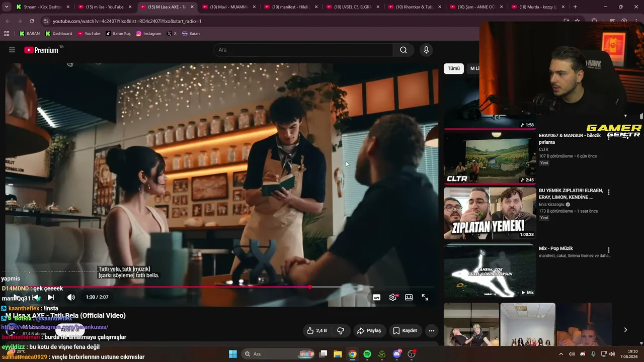644x362 pixels.
Task: Click the video search field Ara
Action: pyautogui.click(x=303, y=50)
